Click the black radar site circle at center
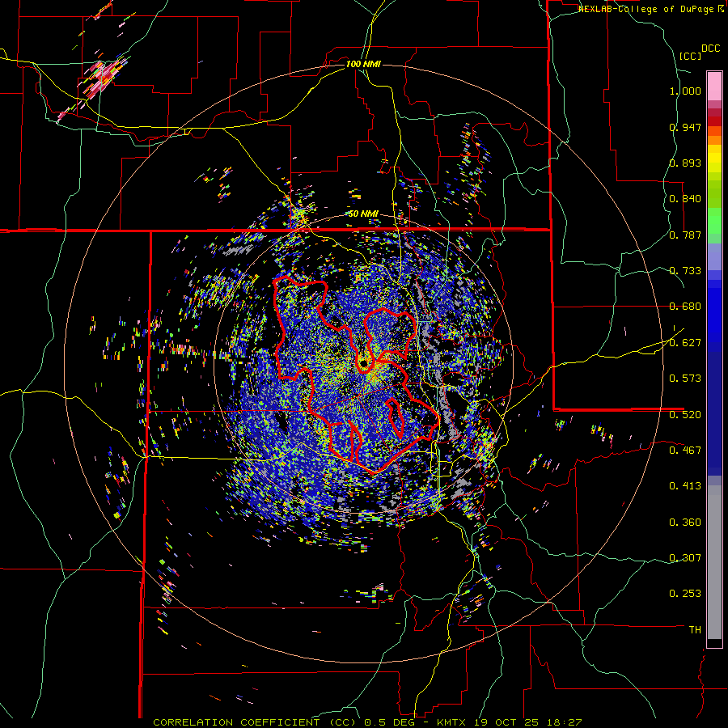The image size is (728, 728). click(363, 364)
